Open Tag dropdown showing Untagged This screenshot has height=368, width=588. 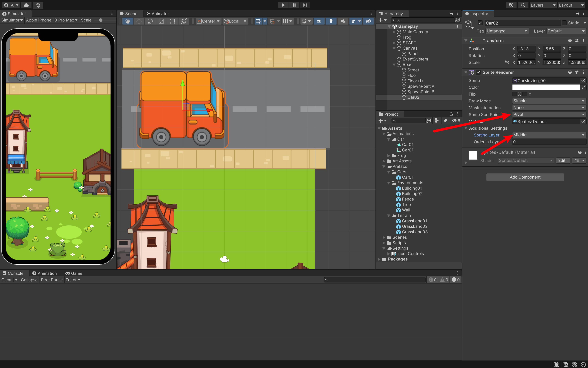507,31
